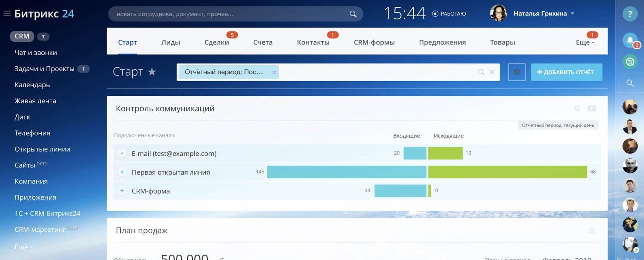Click the blue incoming bar for Первая открытая линия
Screen dimensions: 644x260
347,172
